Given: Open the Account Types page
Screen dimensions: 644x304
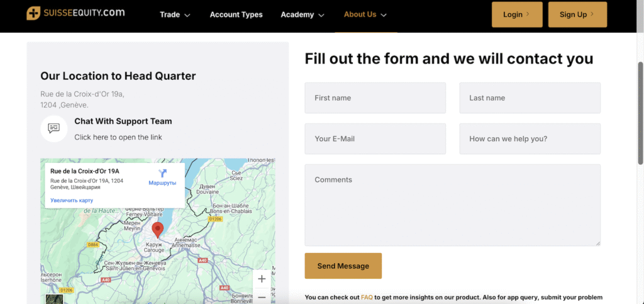Looking at the screenshot, I should coord(236,14).
